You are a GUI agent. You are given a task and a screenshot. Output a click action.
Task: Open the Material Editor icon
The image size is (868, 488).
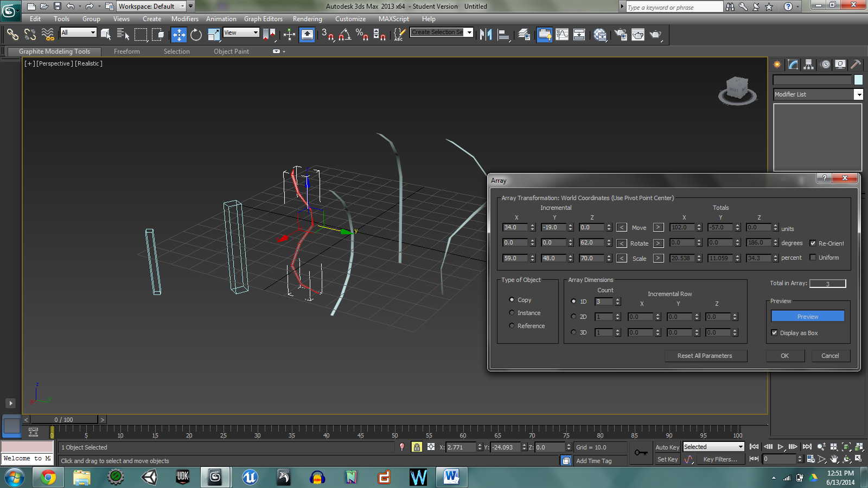[600, 35]
